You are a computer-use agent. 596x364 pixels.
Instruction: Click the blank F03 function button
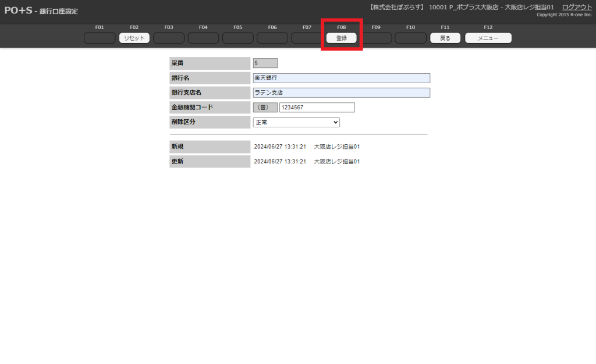(x=169, y=38)
